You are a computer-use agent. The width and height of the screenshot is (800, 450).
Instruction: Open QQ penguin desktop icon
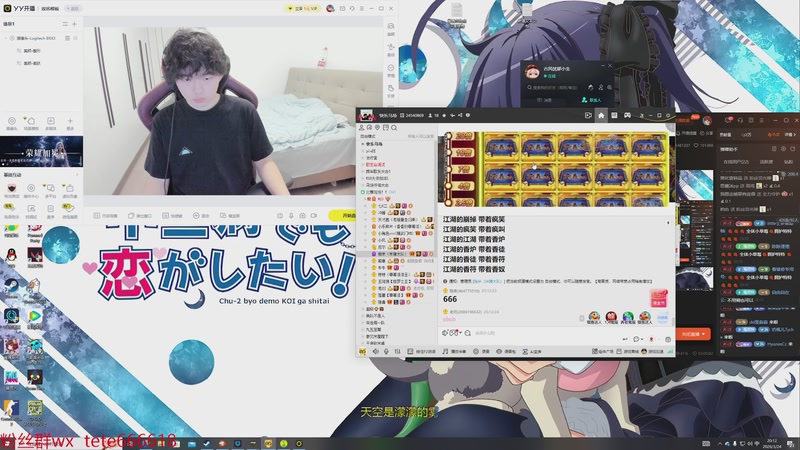point(11,257)
